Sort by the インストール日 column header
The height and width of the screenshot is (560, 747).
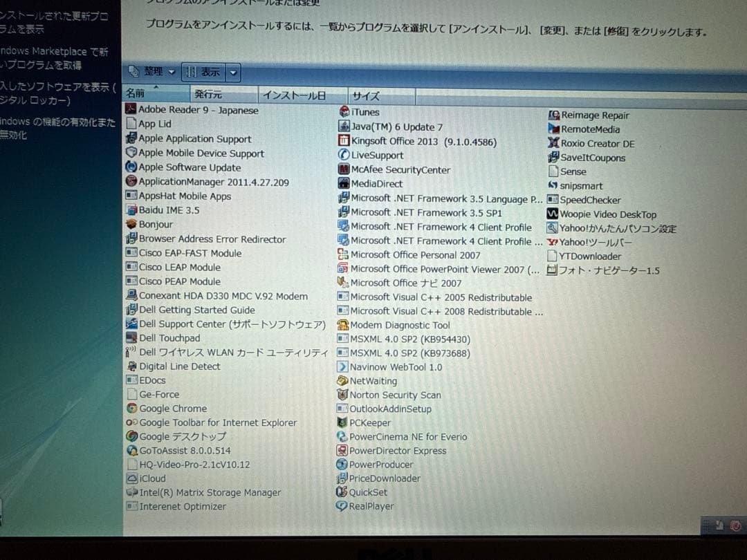302,95
